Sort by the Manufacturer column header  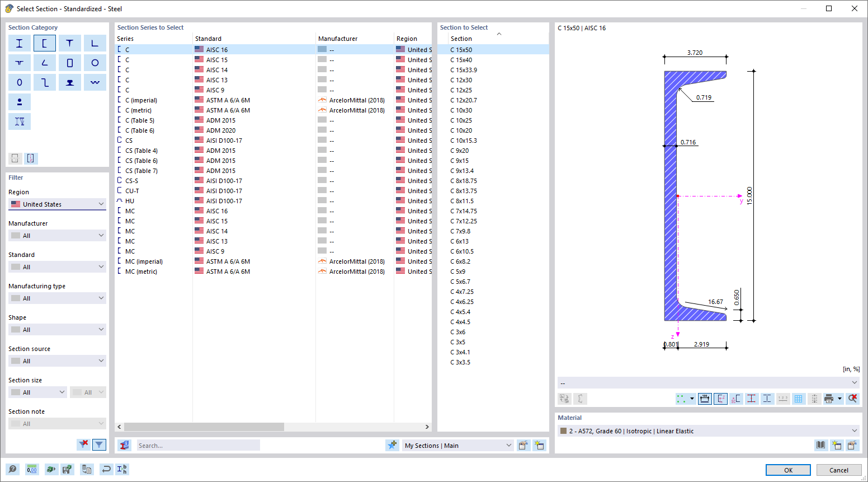click(355, 39)
